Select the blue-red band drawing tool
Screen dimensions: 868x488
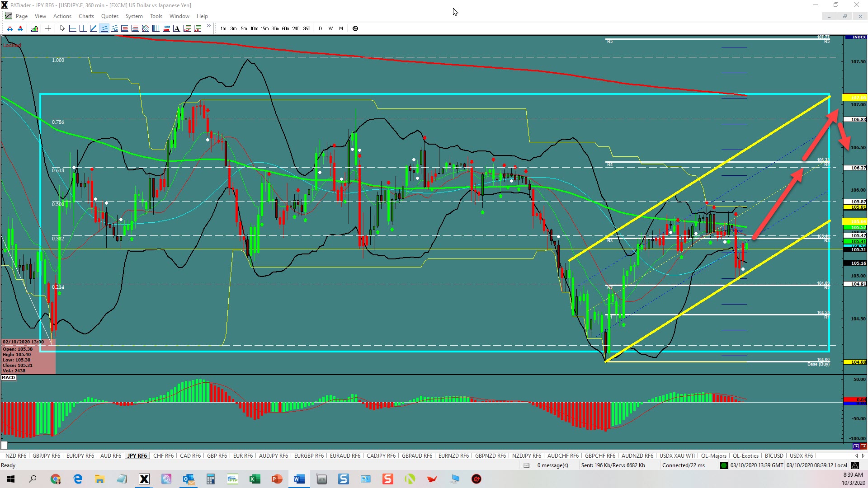coord(166,28)
